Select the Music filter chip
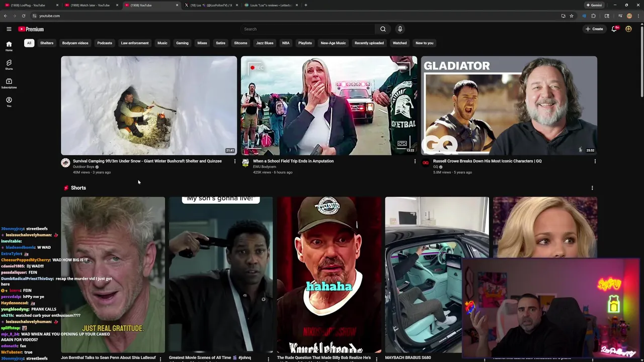The height and width of the screenshot is (362, 644). coord(162,43)
